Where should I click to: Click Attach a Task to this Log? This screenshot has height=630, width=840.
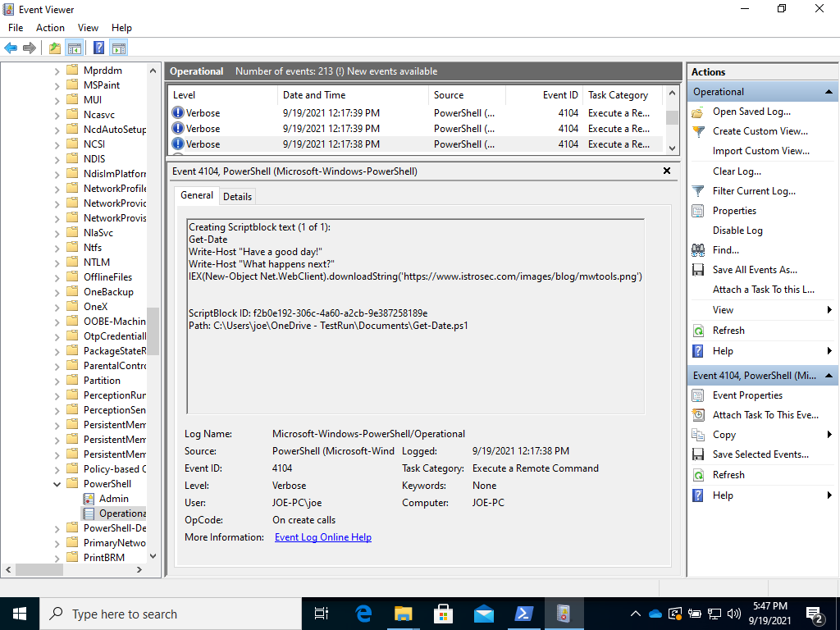tap(764, 290)
